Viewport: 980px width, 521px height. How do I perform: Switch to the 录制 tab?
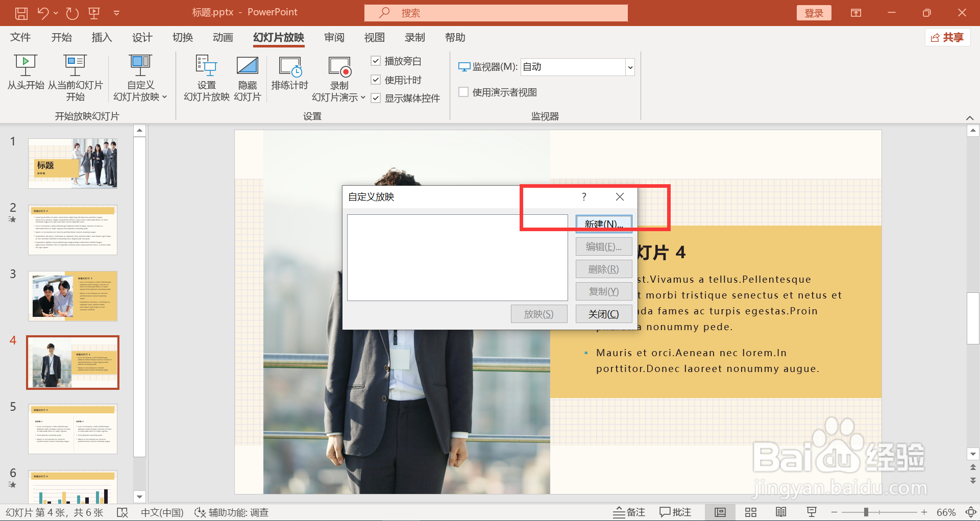[x=415, y=37]
